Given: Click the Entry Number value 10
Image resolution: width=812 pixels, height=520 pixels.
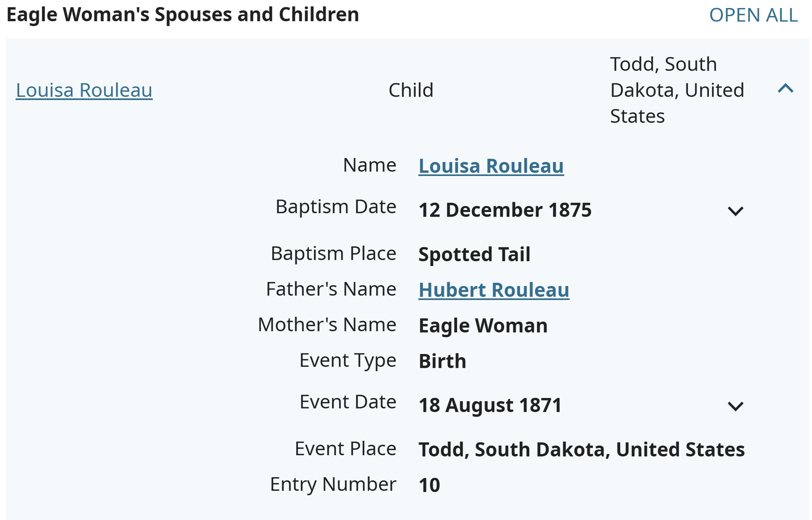Looking at the screenshot, I should pos(429,485).
